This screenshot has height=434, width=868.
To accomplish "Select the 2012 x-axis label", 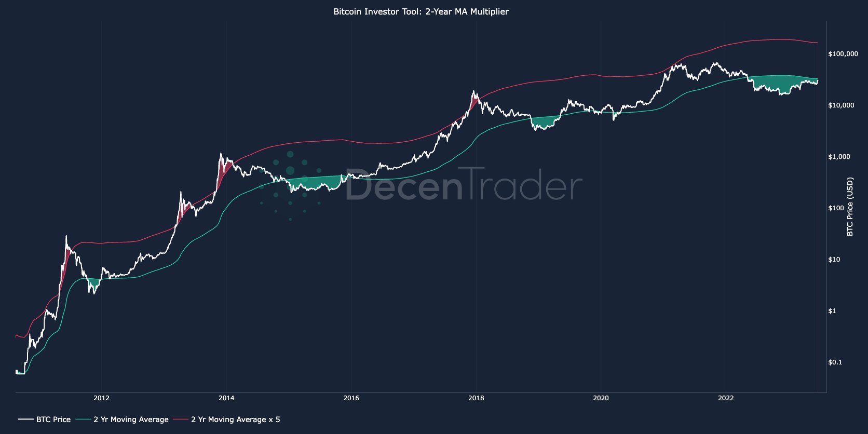I will click(x=101, y=398).
